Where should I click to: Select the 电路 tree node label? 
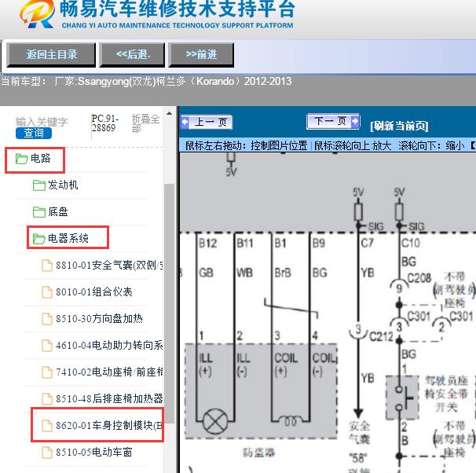(x=40, y=158)
